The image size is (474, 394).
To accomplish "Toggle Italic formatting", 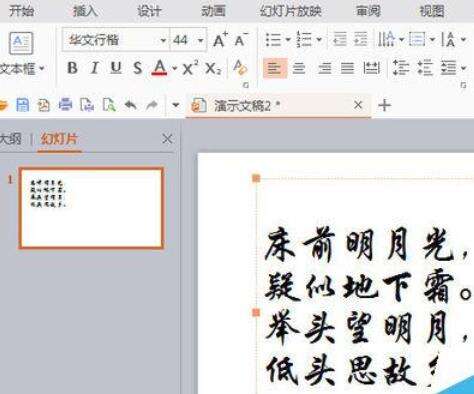I will (94, 68).
